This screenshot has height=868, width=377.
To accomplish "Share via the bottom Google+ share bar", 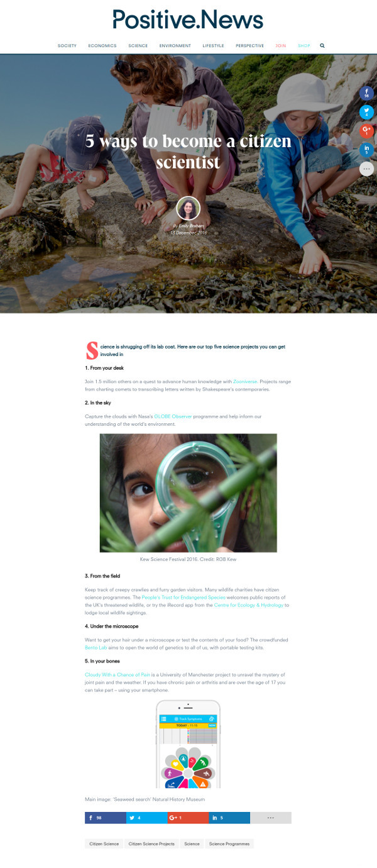I will tap(188, 818).
